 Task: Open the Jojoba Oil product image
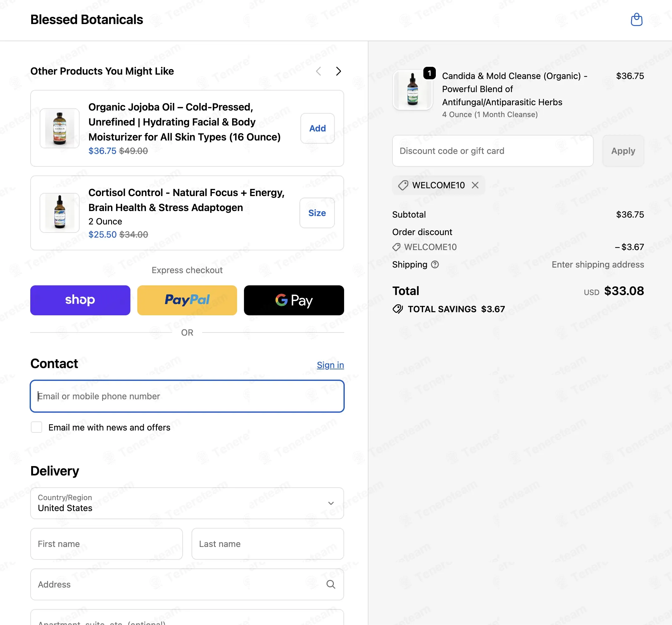point(60,128)
